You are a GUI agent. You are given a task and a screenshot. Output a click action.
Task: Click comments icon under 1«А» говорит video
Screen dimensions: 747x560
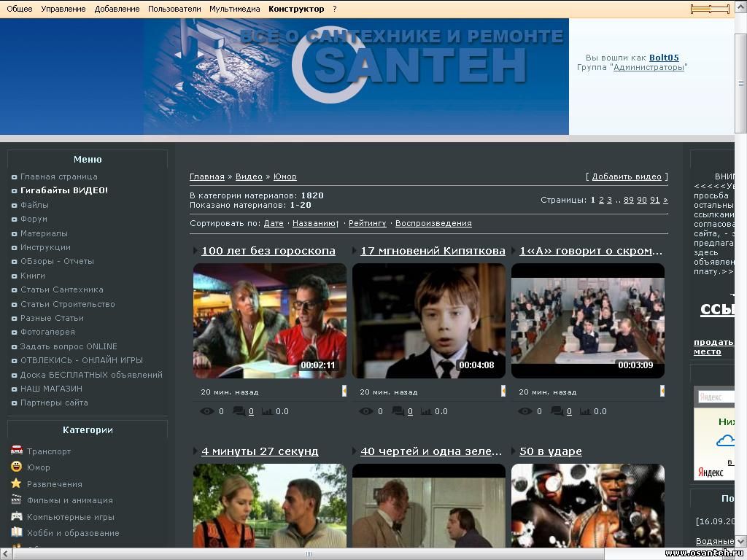[557, 411]
